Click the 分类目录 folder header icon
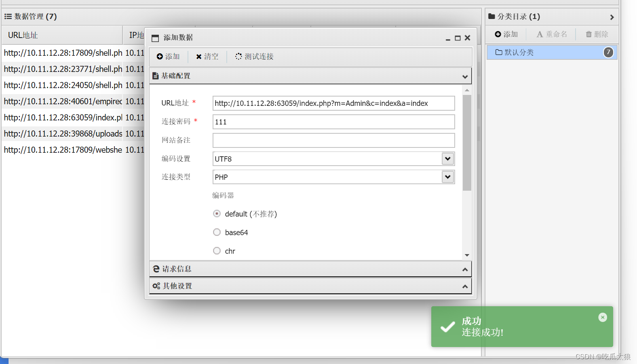Screen dimensions: 637x364 point(491,17)
